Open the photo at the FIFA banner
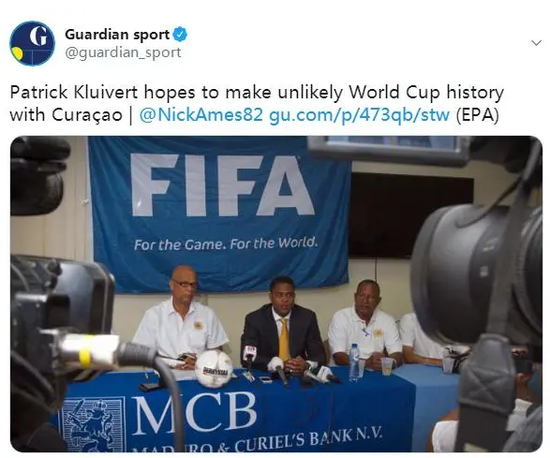This screenshot has width=550, height=458. coord(219,214)
